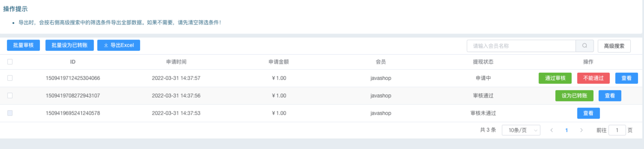This screenshot has width=644, height=149.
Task: Go to the previous page arrow
Action: pos(552,130)
